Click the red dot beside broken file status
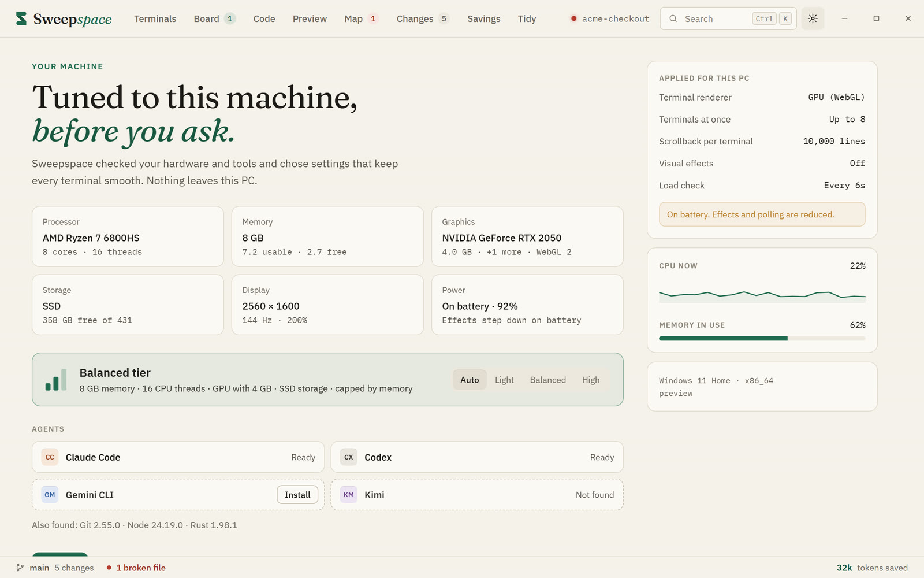This screenshot has height=578, width=924. [x=109, y=568]
